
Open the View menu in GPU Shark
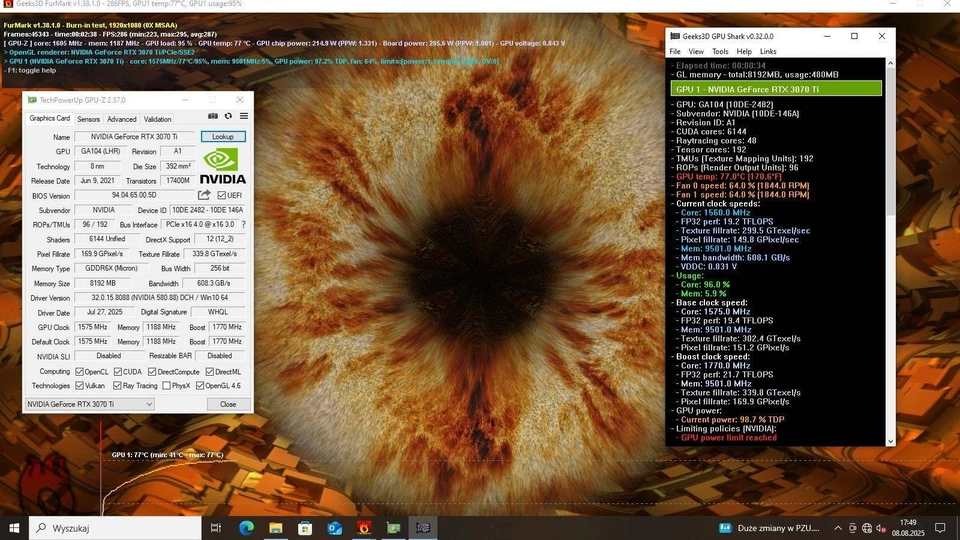coord(696,51)
